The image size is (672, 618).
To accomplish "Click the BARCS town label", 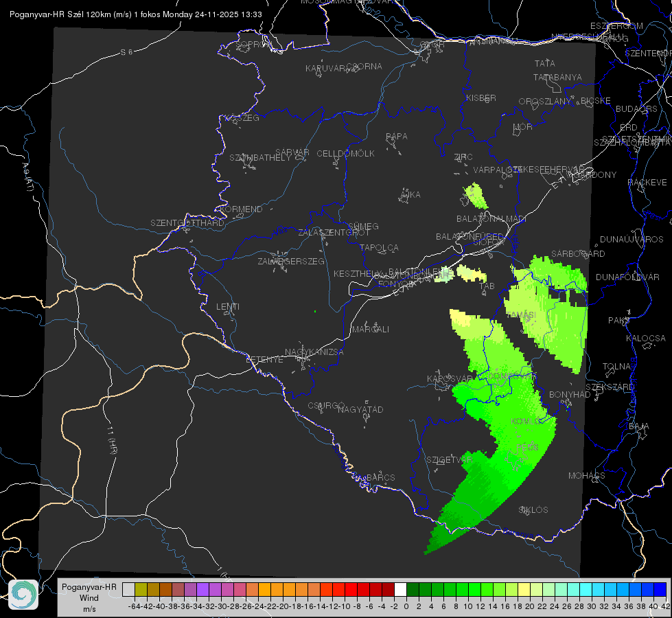I will pos(381,478).
